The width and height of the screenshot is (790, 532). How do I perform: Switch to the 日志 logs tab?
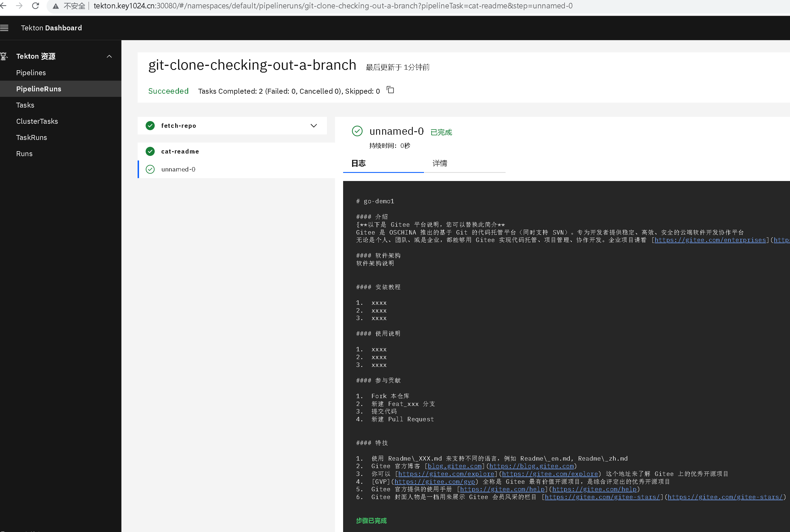383,164
